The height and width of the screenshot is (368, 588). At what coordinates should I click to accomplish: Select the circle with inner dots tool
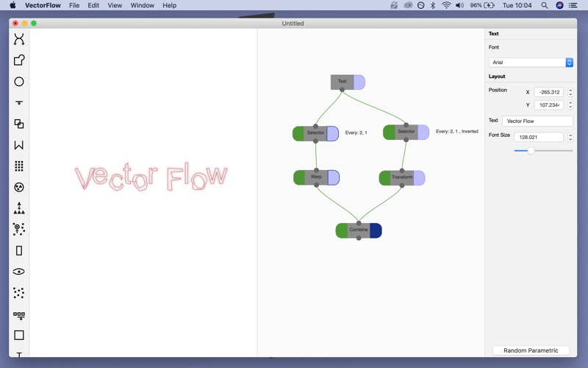[19, 187]
